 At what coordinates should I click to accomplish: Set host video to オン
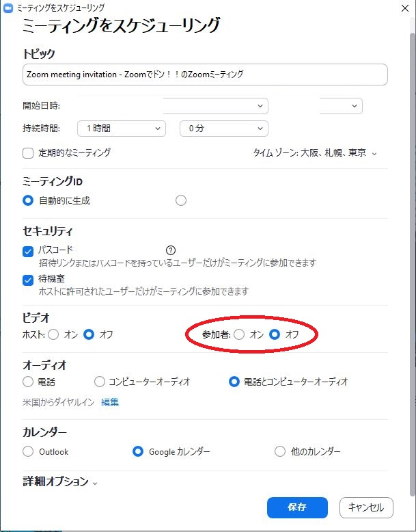click(x=53, y=334)
